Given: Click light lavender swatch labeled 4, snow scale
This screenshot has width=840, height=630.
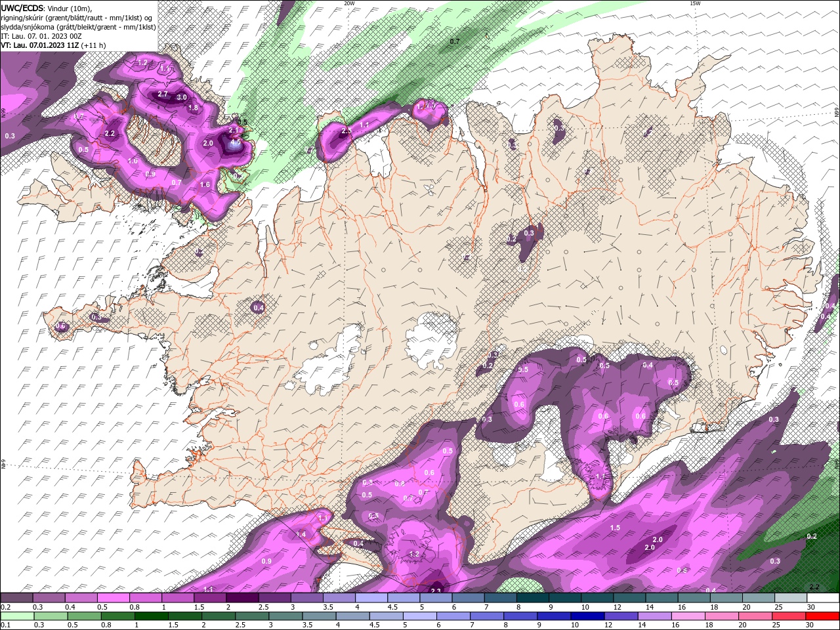Looking at the screenshot, I should click(x=371, y=598).
